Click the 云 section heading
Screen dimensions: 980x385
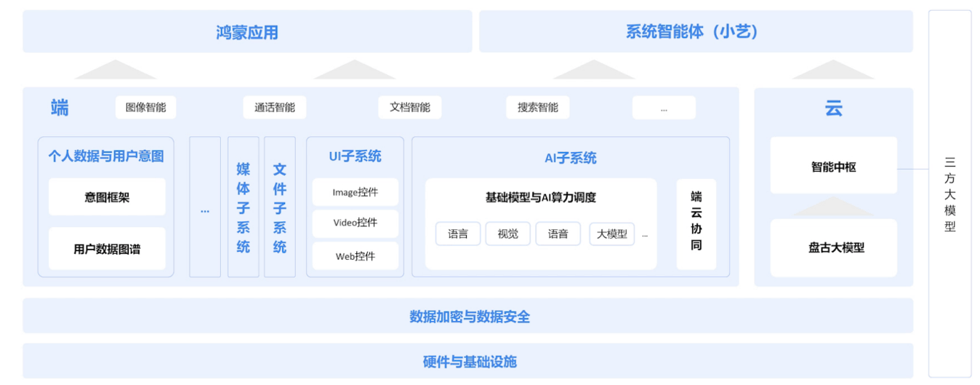[x=833, y=108]
